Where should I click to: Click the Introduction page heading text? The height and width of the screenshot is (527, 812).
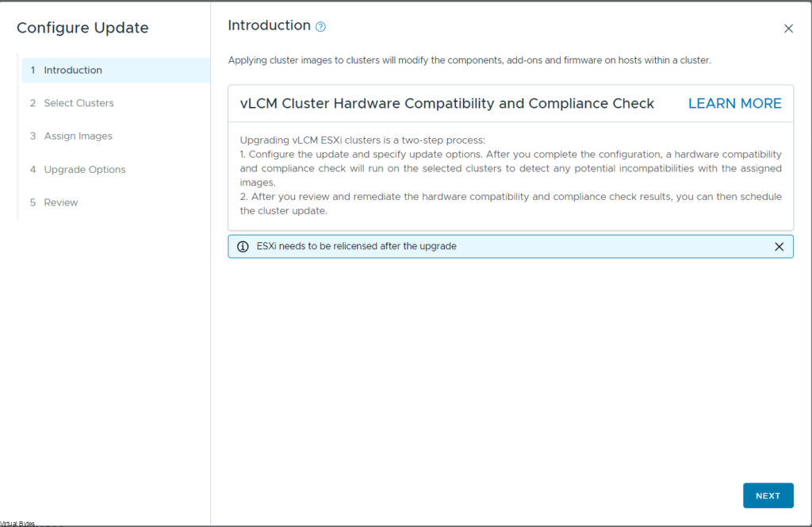click(x=269, y=25)
